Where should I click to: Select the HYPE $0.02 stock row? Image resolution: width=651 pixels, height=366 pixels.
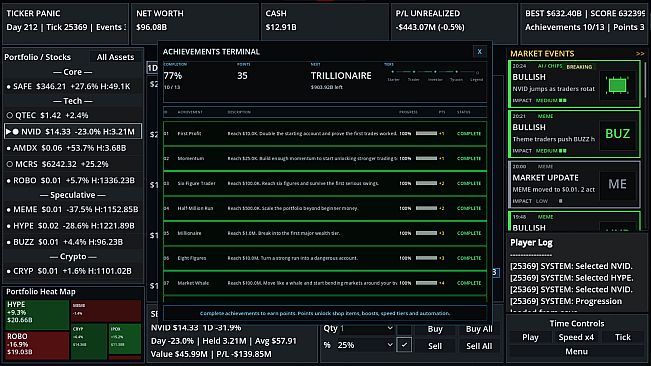pos(73,226)
